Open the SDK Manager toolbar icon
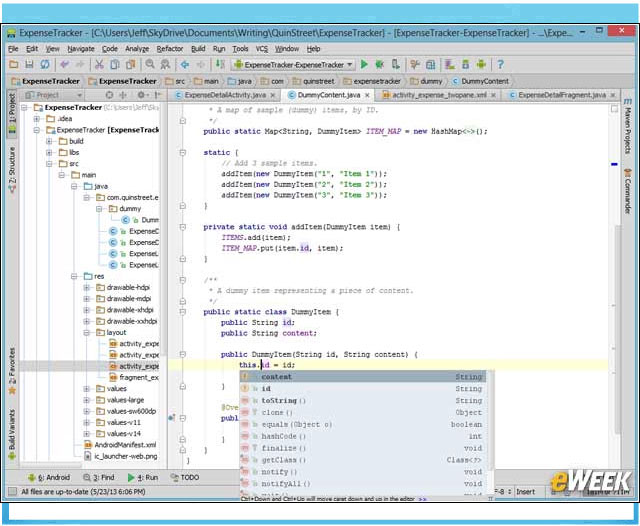 (466, 64)
